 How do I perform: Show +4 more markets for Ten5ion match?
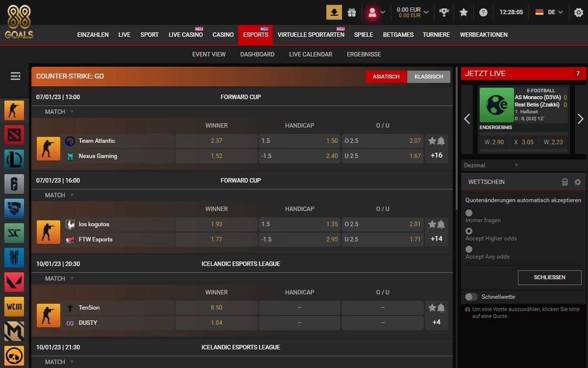click(437, 322)
